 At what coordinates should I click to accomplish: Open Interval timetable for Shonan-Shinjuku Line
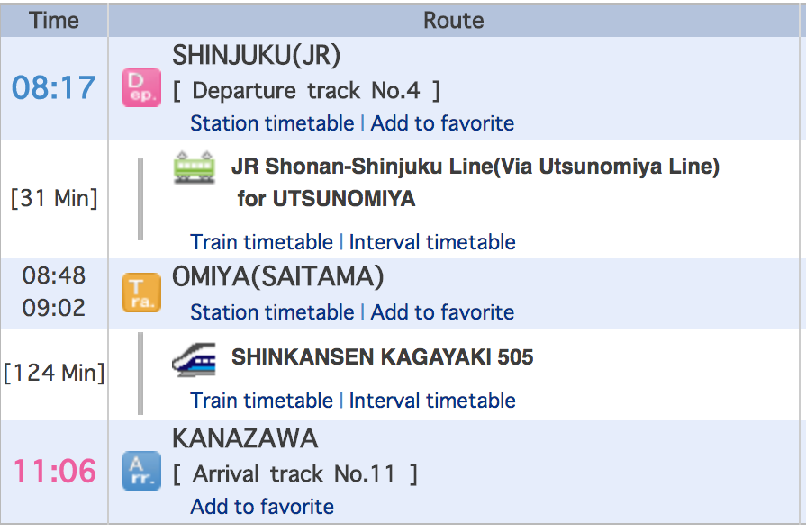pos(432,242)
